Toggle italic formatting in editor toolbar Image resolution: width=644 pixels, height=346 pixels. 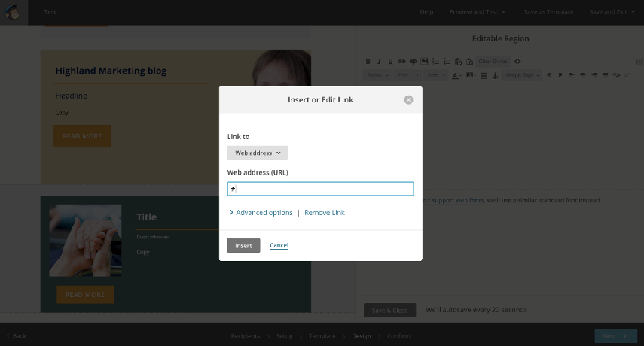click(379, 62)
